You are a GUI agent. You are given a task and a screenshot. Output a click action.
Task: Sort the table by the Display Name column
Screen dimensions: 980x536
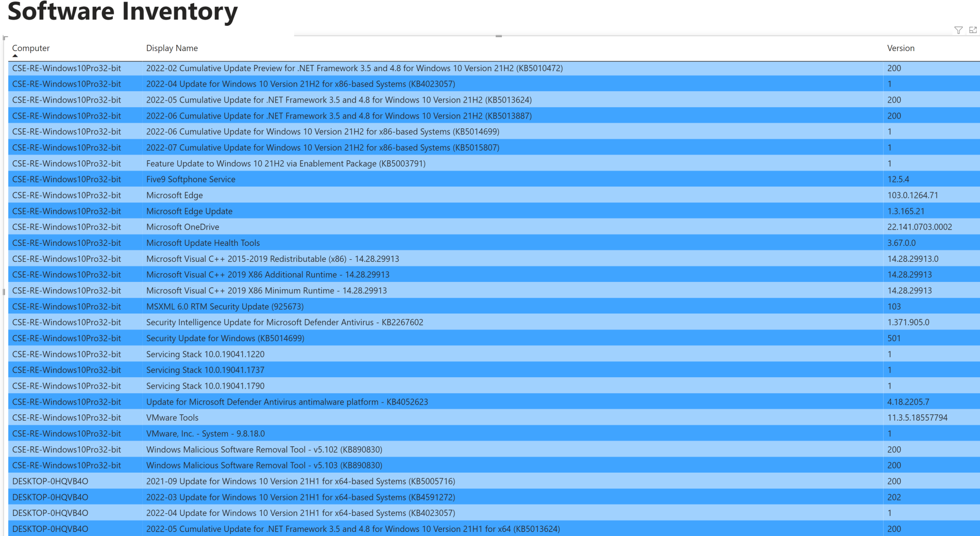[172, 48]
